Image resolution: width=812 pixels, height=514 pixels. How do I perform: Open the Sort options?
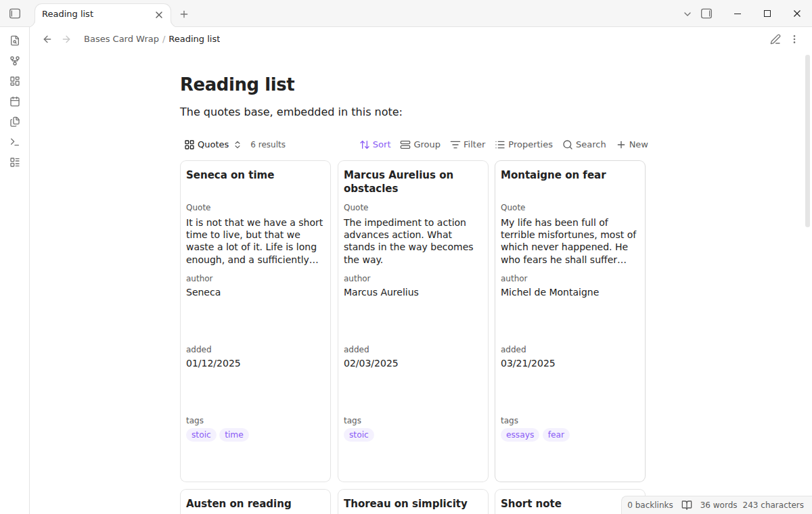376,145
